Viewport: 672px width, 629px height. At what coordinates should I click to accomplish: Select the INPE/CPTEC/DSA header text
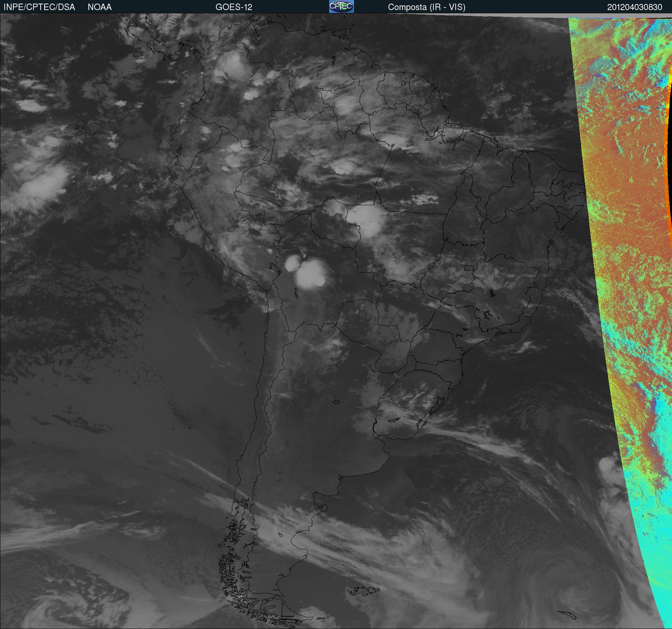click(39, 7)
